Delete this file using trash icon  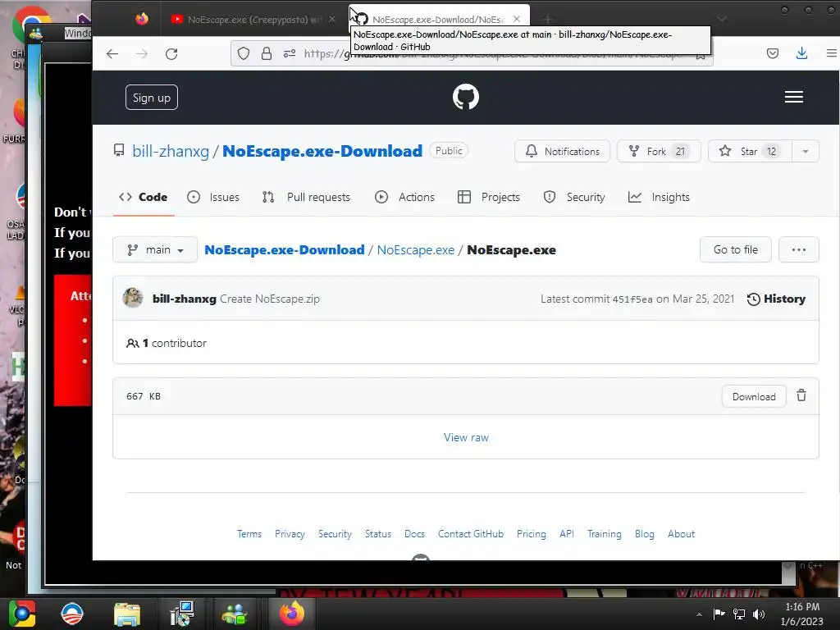[801, 395]
